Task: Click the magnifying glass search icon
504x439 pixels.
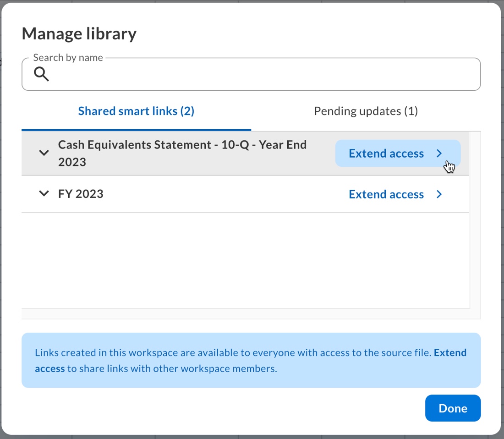Action: 41,74
